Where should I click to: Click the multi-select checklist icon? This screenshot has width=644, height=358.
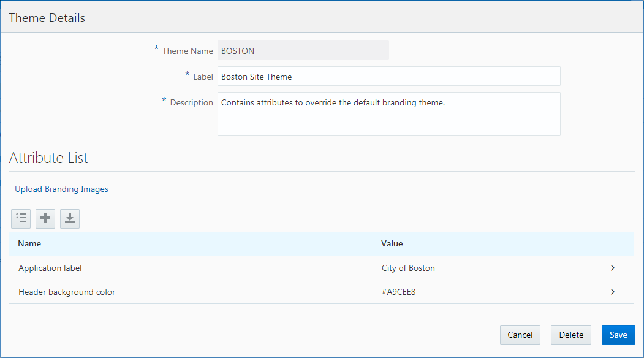20,218
